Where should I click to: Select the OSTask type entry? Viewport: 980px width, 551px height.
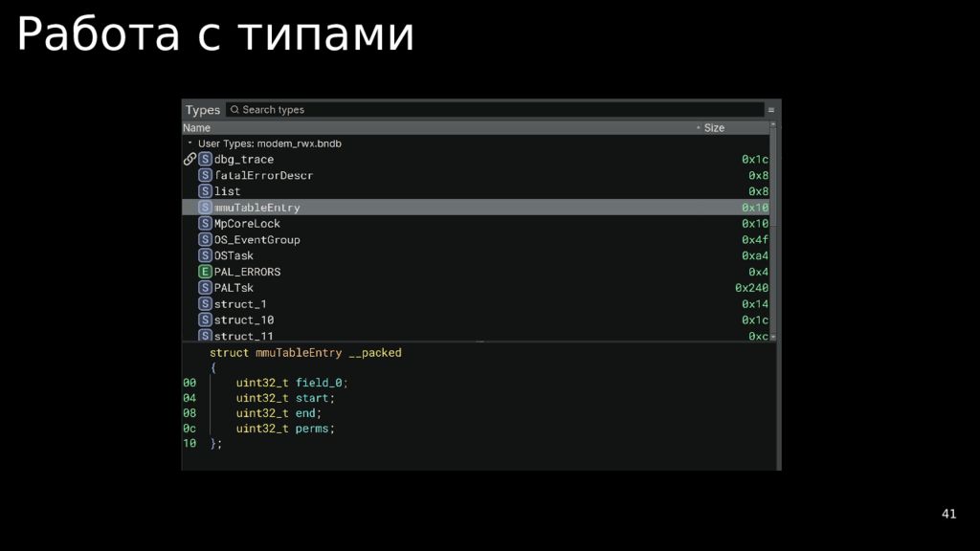234,256
